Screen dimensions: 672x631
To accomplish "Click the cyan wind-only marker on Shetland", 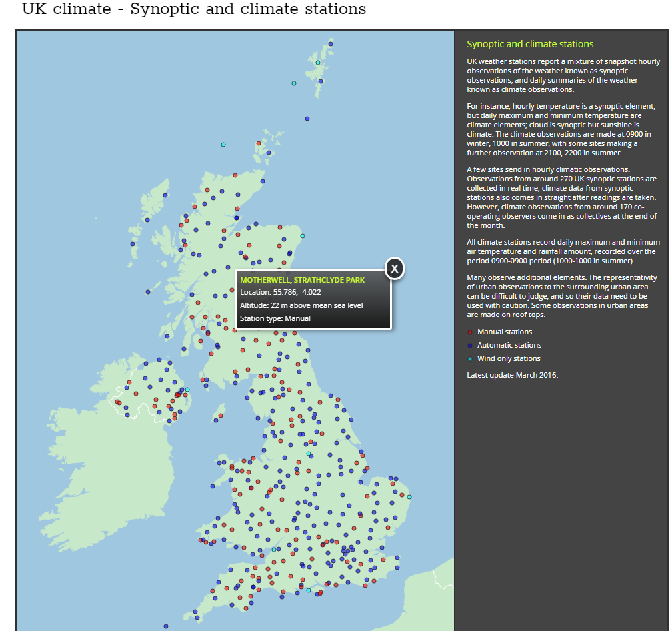I will (318, 63).
